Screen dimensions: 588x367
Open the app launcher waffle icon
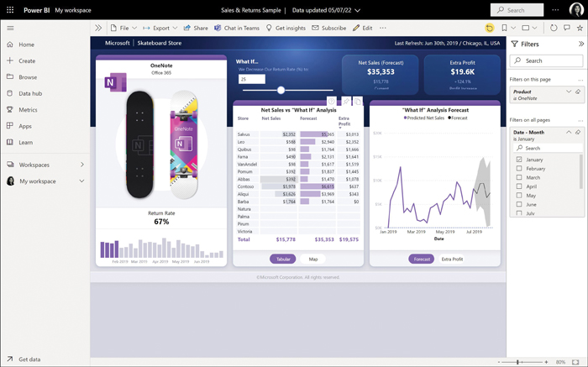point(10,10)
